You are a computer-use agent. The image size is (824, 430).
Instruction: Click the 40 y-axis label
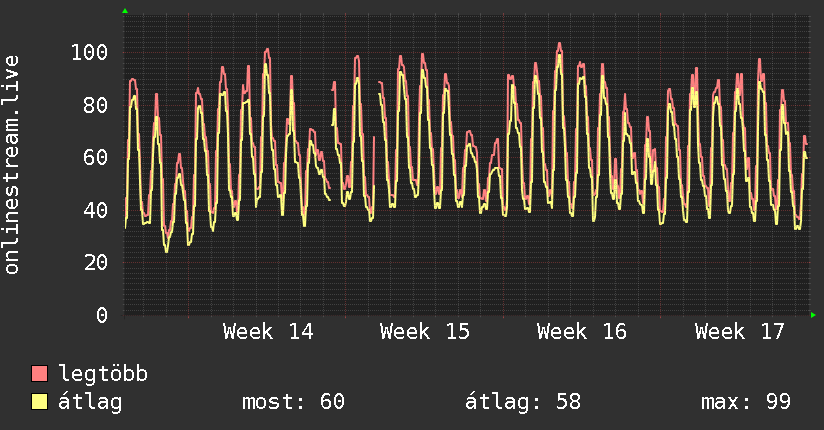pos(96,210)
